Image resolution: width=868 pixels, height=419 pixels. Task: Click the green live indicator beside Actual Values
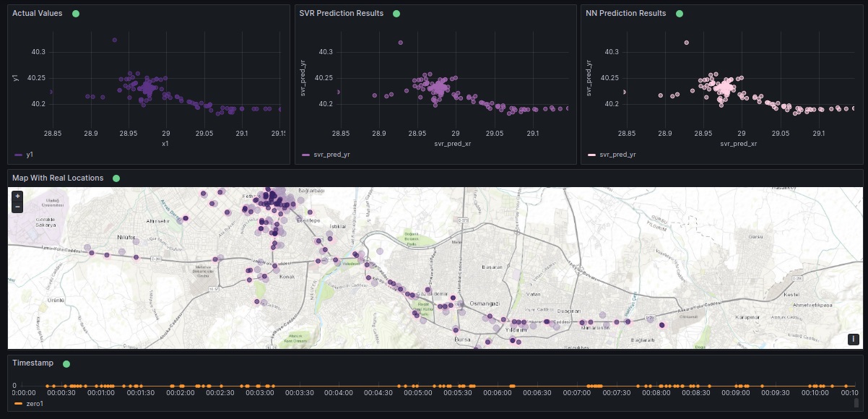click(76, 14)
